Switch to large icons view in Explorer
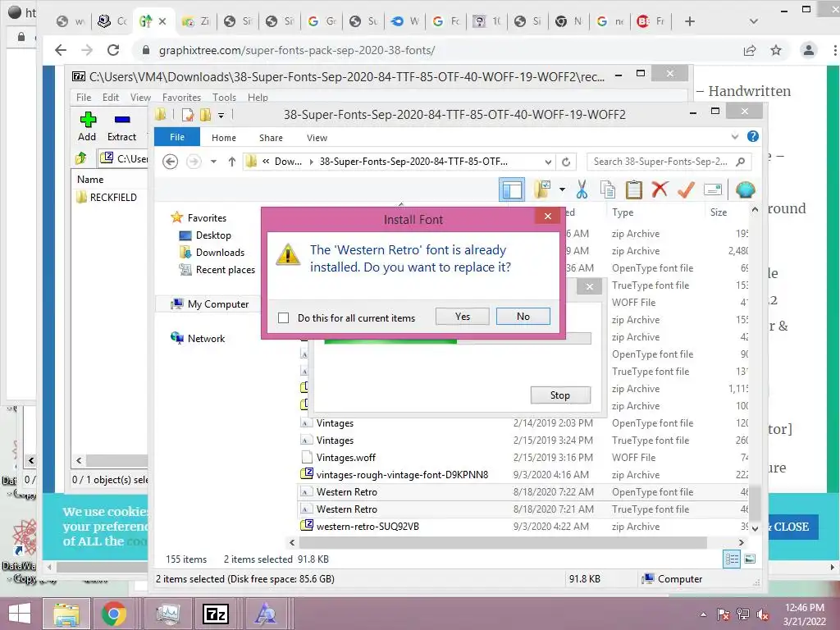 click(750, 559)
